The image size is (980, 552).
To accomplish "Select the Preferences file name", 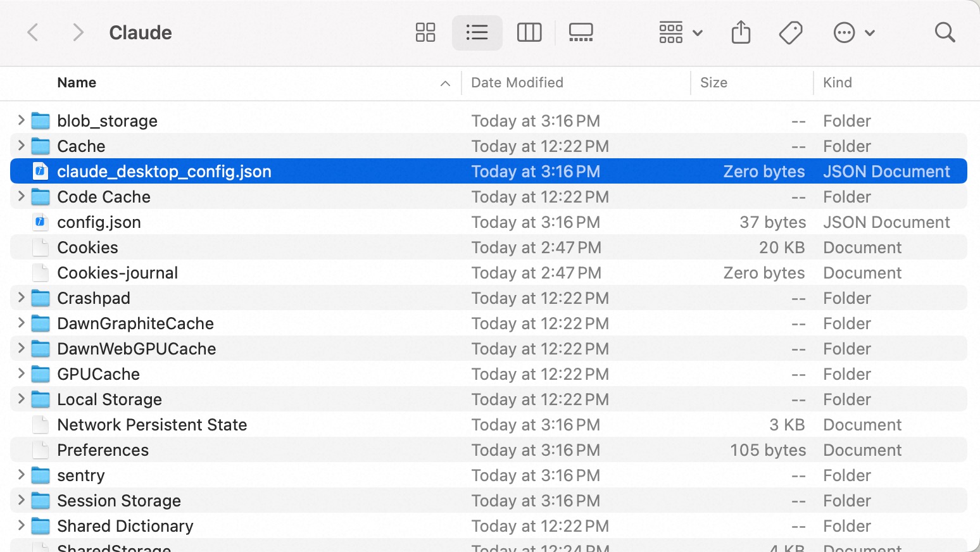I will [x=103, y=450].
